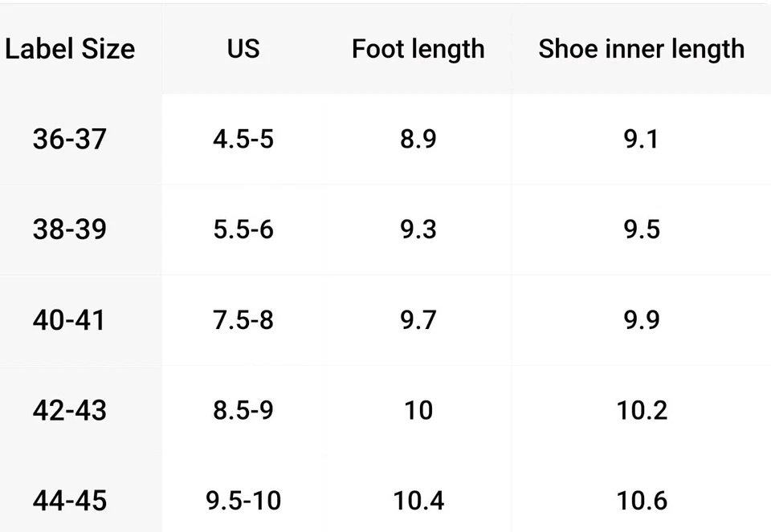
Task: Select the Shoe inner length header
Action: point(641,49)
